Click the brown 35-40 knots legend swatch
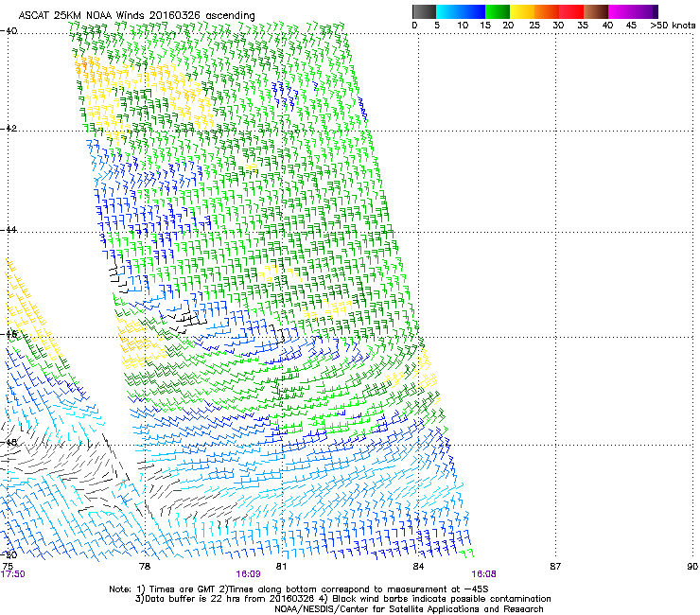Viewport: 700px width, 615px height. 596,11
